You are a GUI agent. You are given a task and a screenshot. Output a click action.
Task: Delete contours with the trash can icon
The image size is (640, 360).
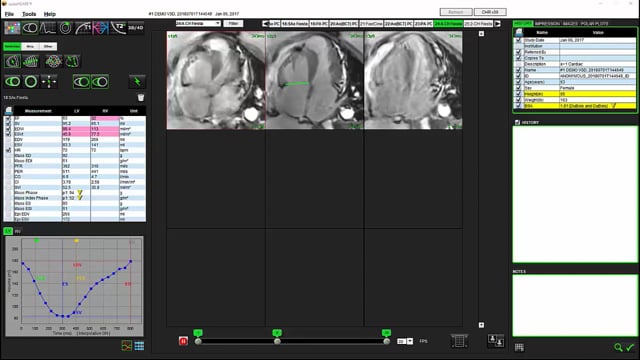[141, 98]
